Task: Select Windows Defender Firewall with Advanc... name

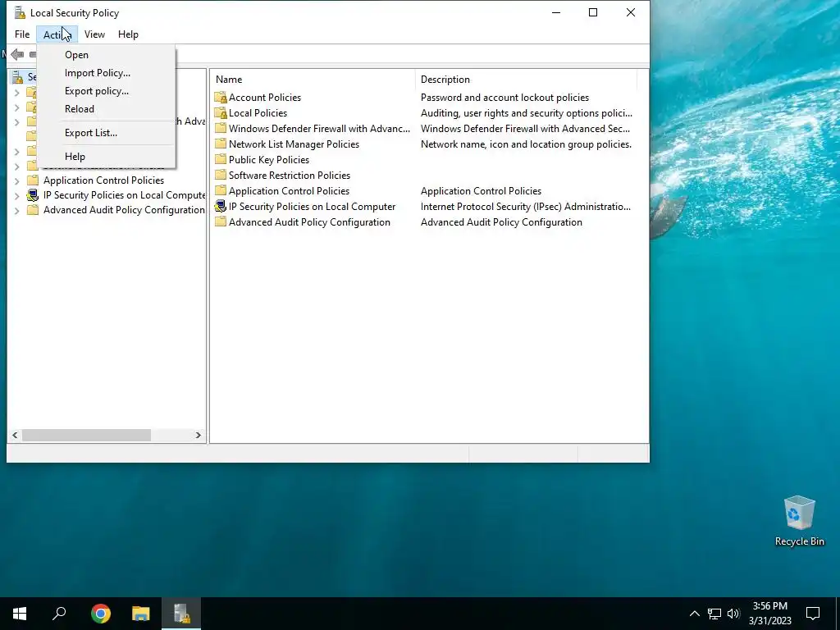Action: (319, 129)
